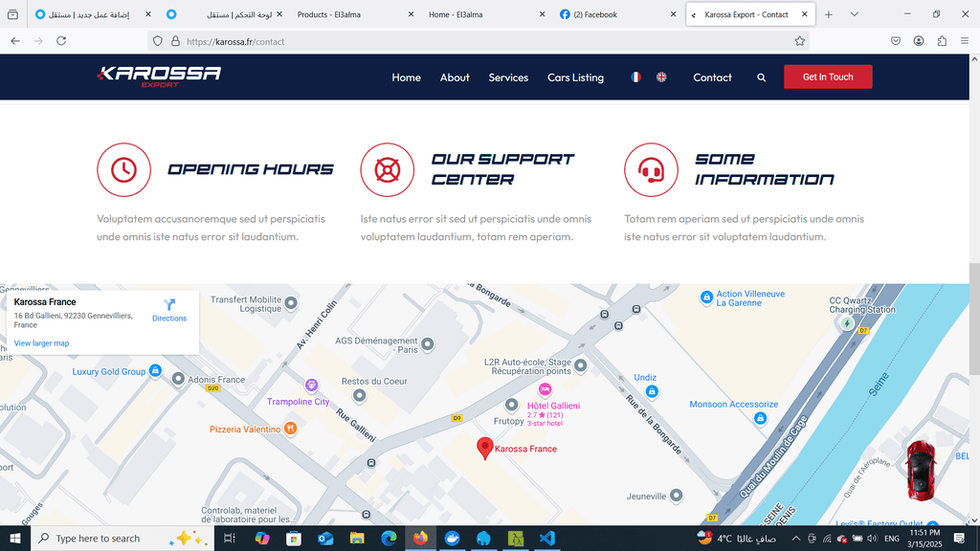Open the Contact menu item

(x=712, y=77)
